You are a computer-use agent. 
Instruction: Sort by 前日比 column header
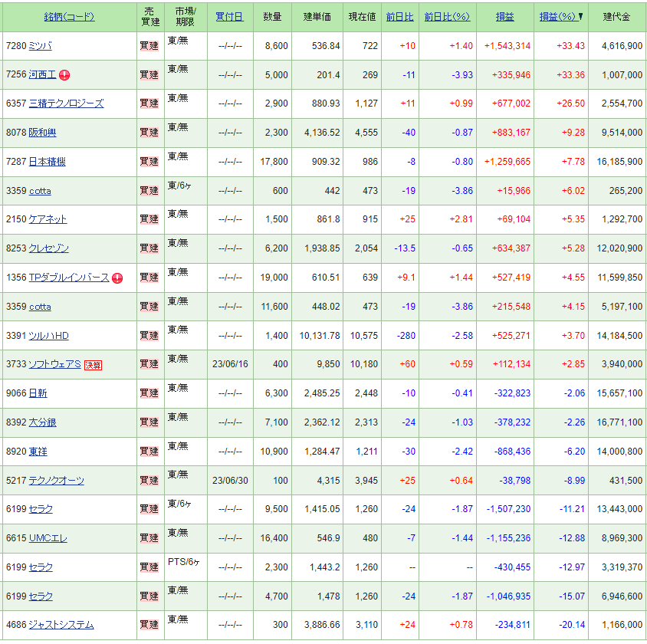tap(399, 17)
